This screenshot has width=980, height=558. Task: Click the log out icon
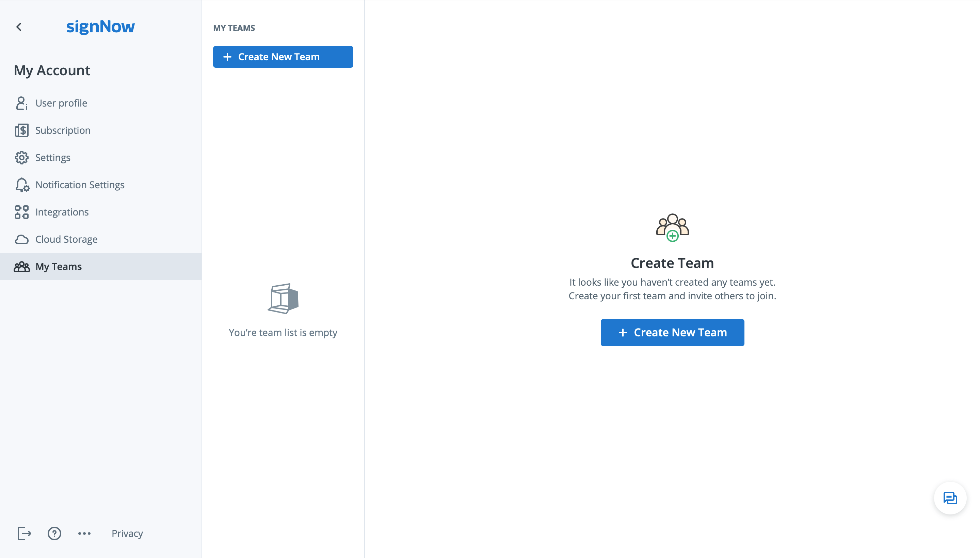(x=24, y=533)
